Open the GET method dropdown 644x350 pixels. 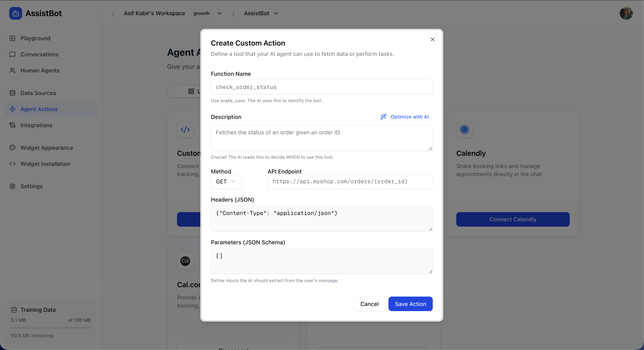coord(226,181)
